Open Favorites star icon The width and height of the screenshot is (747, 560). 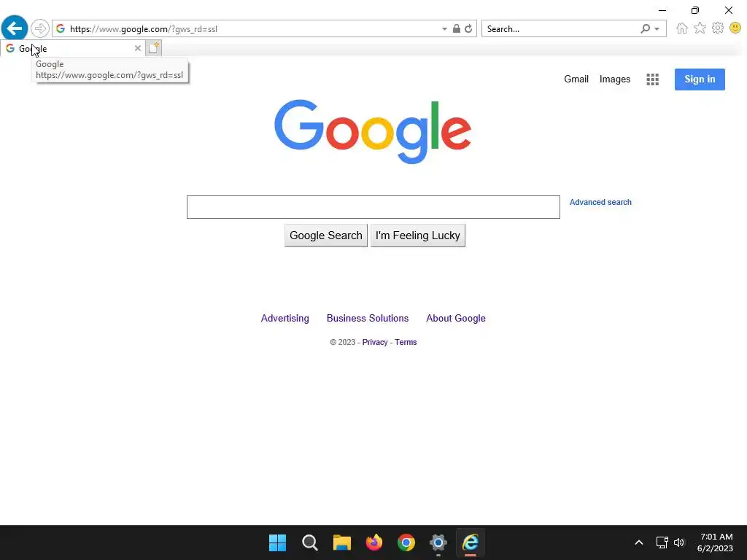tap(700, 28)
